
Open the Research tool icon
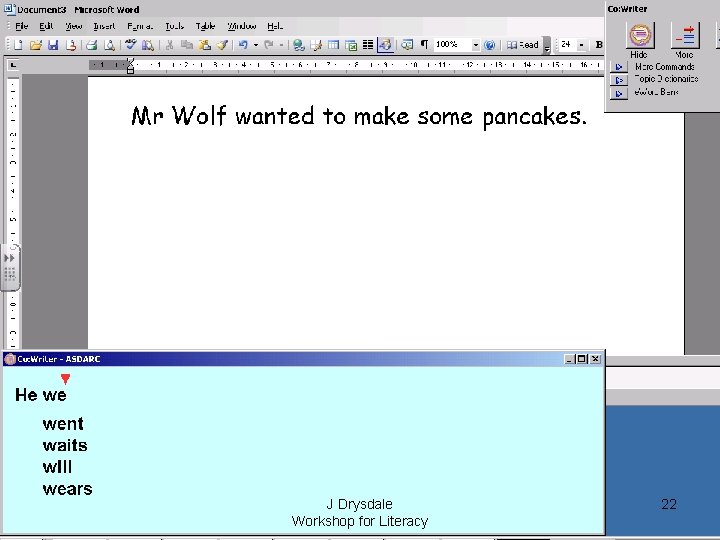[x=148, y=45]
